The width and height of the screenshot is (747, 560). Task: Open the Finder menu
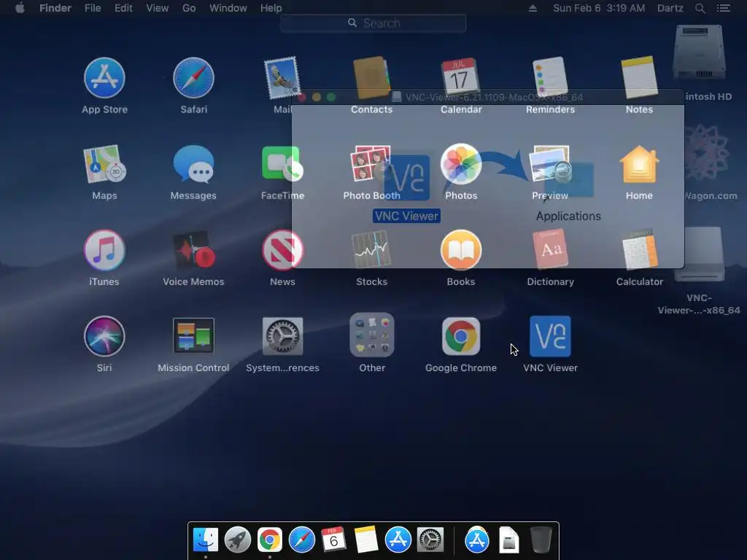(x=55, y=8)
